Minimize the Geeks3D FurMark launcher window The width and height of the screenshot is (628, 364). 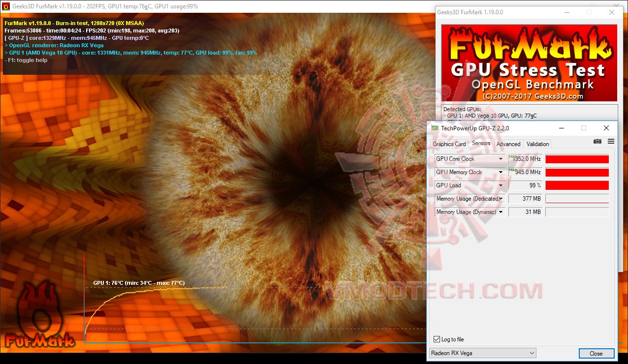click(x=566, y=12)
